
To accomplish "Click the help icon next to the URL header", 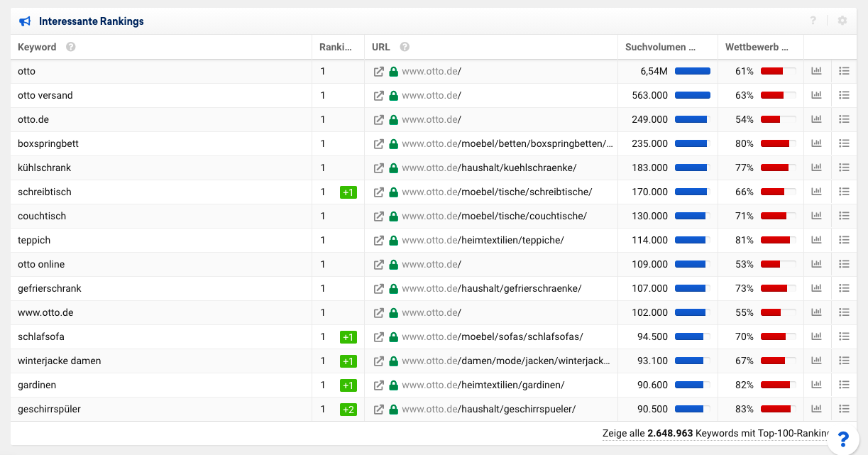I will tap(405, 47).
